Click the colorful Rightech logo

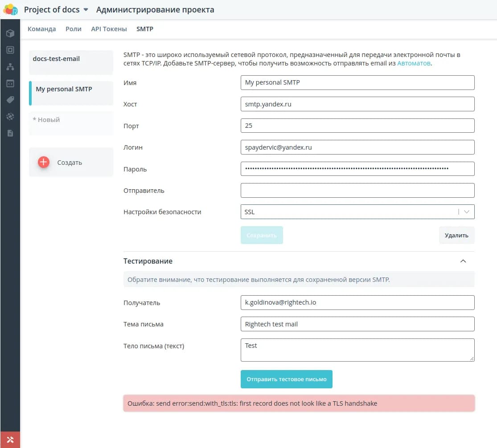(x=10, y=9)
